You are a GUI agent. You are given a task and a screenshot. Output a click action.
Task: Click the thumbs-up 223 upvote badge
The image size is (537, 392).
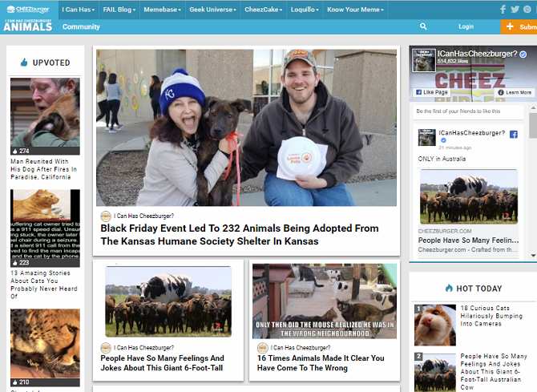(x=21, y=263)
